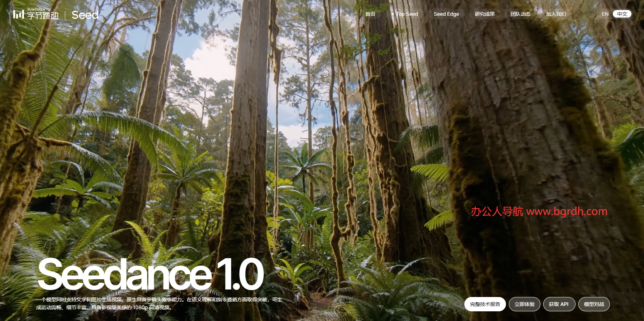Viewport: 644px width, 321px height.
Task: Click the 字节跳动 brand wordmark
Action: point(43,16)
